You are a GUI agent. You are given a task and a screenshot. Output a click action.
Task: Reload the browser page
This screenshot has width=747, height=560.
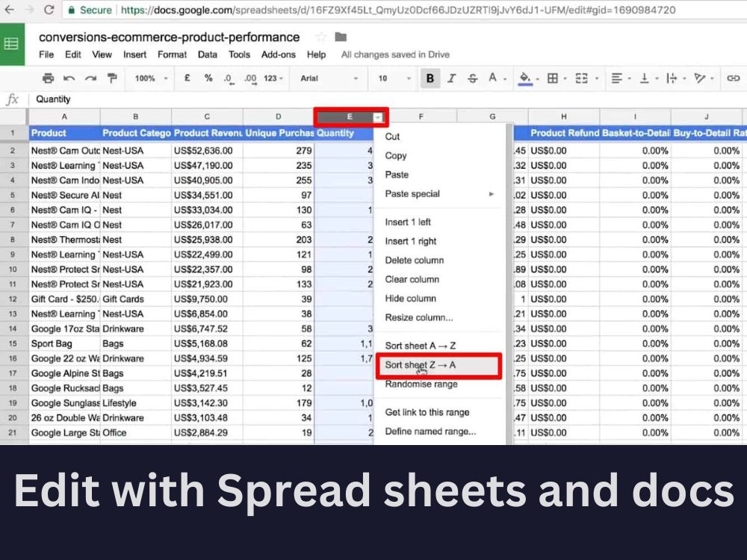pyautogui.click(x=49, y=10)
